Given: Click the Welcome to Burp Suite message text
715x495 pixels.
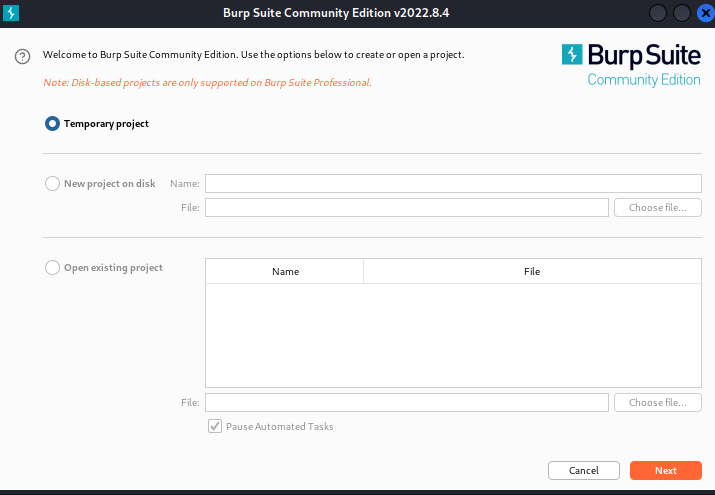Looking at the screenshot, I should (x=254, y=55).
